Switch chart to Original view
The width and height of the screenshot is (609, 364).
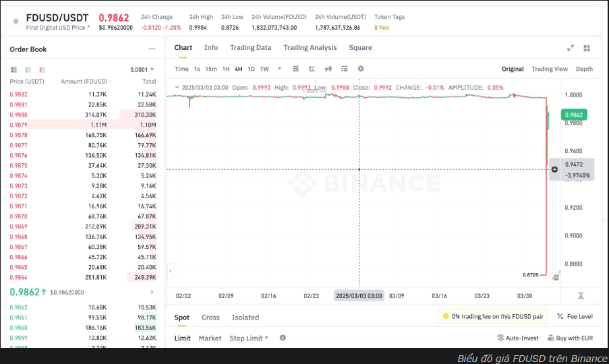513,69
